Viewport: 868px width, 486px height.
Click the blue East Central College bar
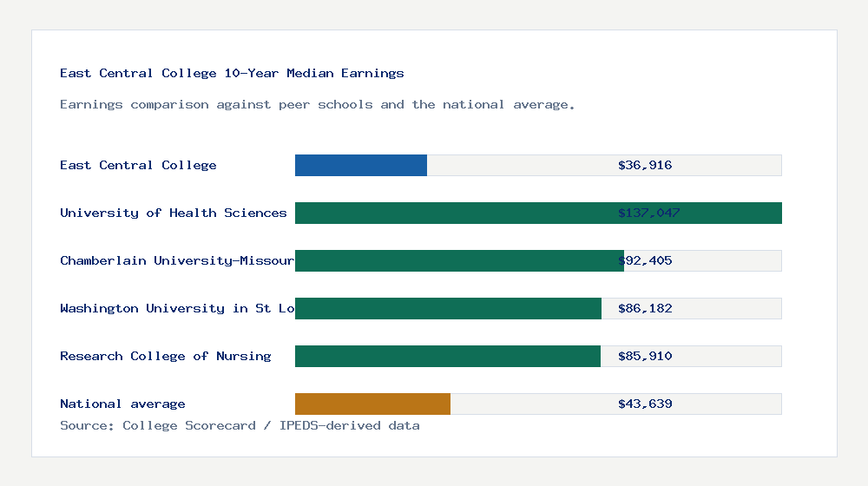coord(361,166)
